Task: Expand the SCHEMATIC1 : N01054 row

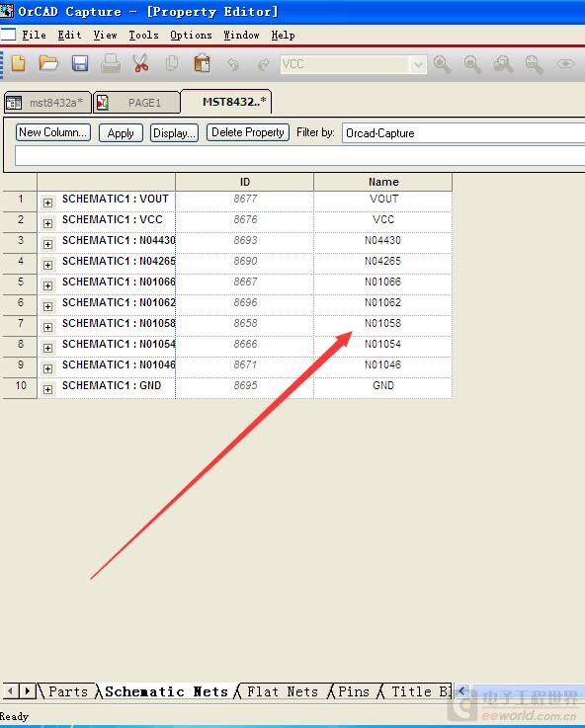Action: 47,348
